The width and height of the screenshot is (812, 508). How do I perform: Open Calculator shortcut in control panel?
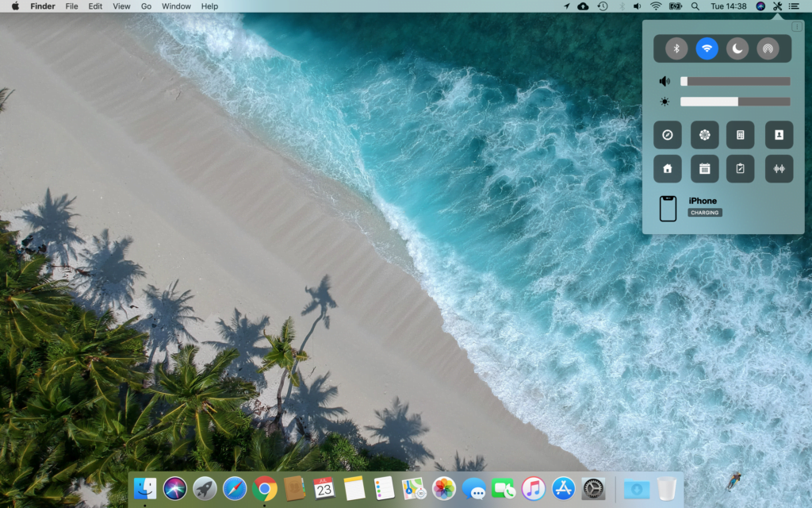pos(741,135)
